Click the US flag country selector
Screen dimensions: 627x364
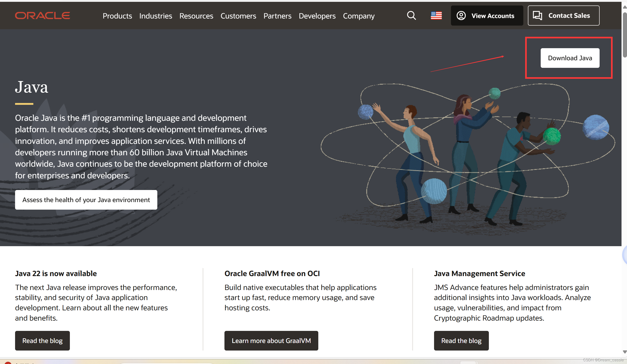coord(436,16)
